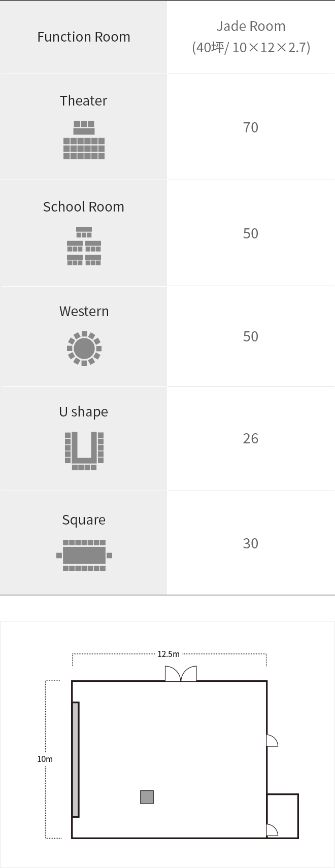Click the Theater capacity value 70
335x868 pixels.
[x=251, y=127]
